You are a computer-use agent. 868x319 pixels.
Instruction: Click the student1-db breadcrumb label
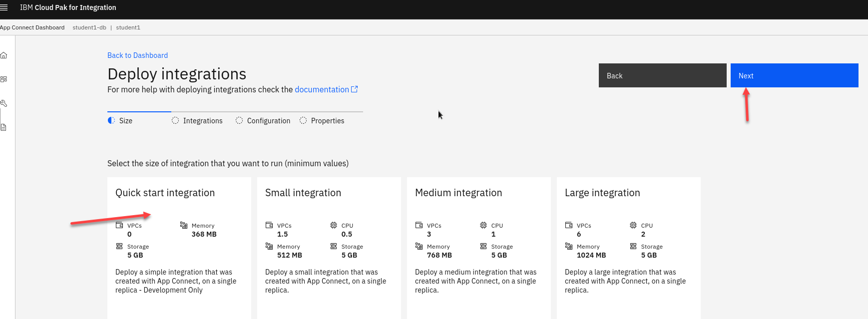[89, 27]
